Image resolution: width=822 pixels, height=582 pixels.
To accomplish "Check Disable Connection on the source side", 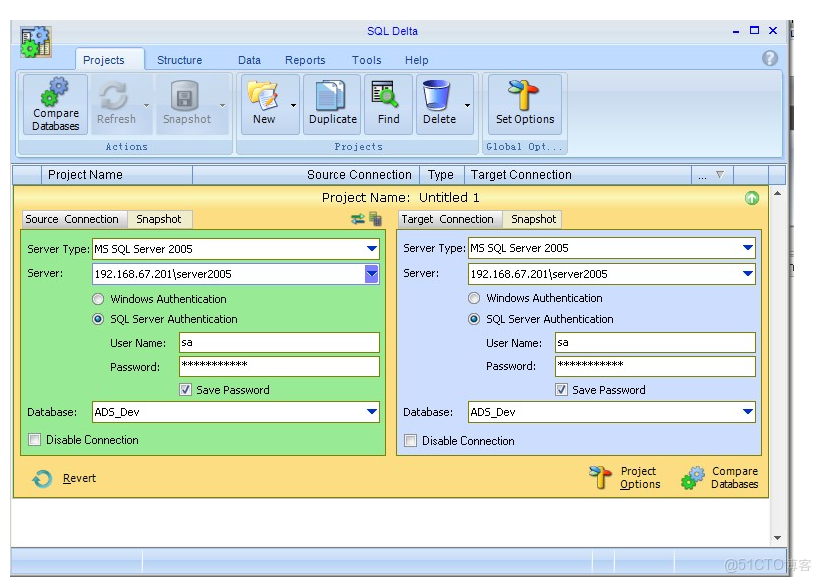I will click(x=34, y=439).
